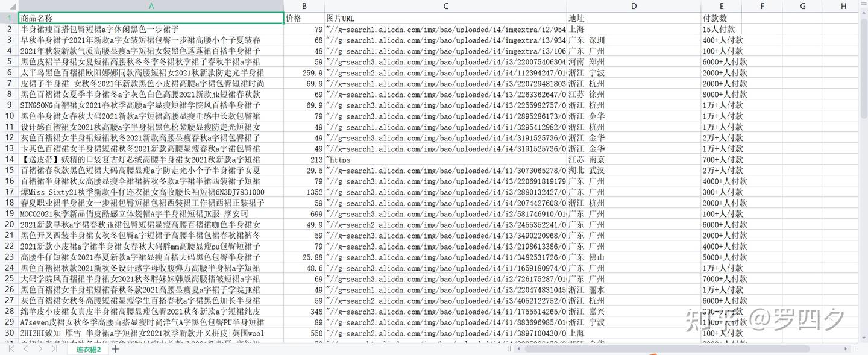868x355 pixels.
Task: Go to last sheet navigation arrow
Action: tap(54, 348)
